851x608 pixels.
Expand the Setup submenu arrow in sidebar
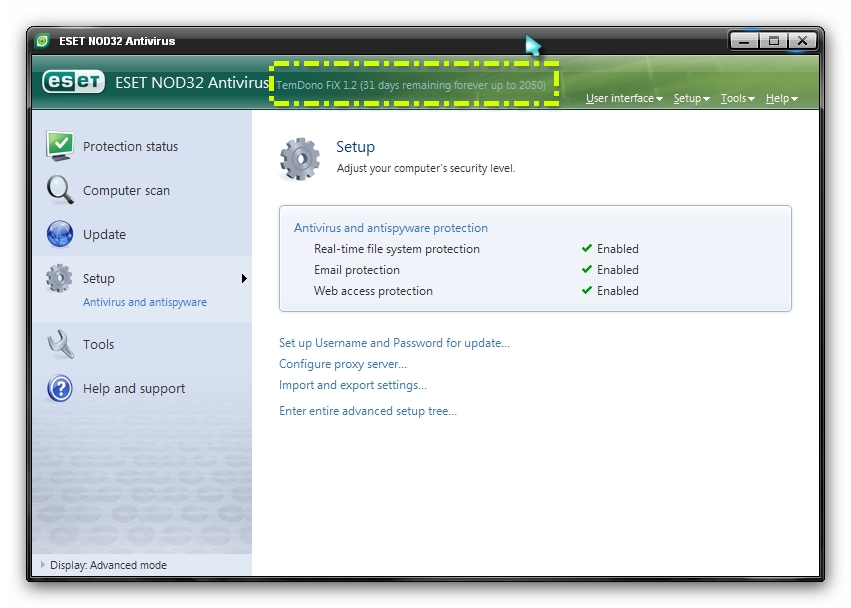[x=244, y=278]
